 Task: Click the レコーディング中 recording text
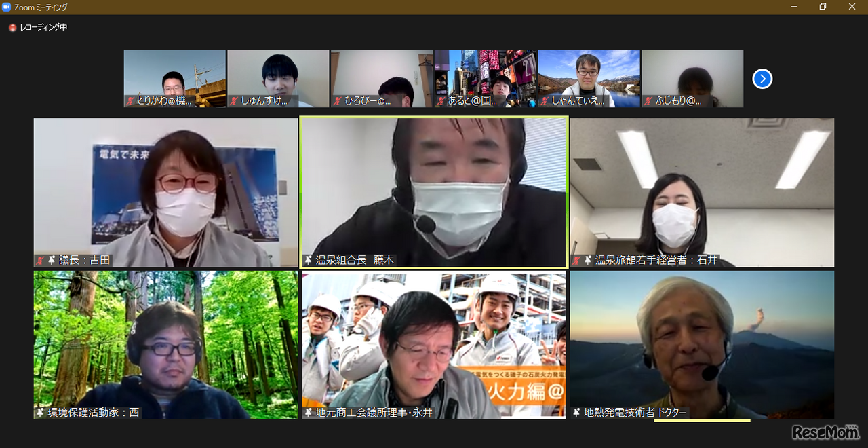point(43,28)
